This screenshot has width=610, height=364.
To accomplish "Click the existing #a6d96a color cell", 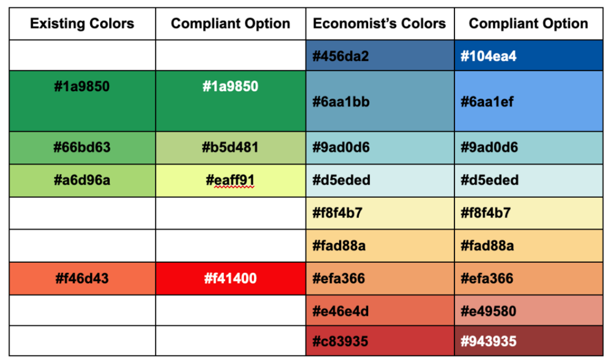I will [x=82, y=181].
